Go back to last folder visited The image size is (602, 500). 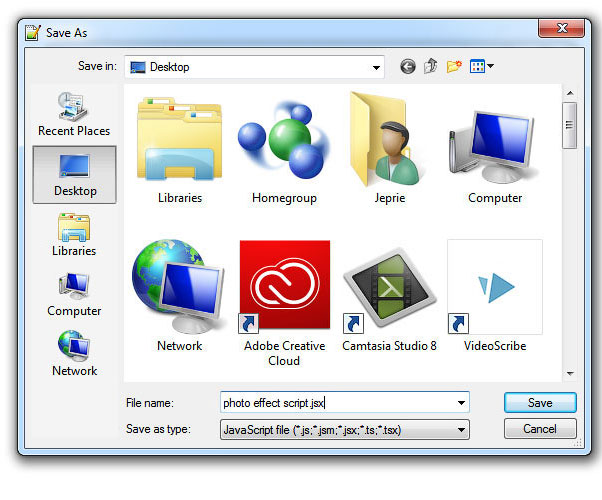[x=408, y=67]
